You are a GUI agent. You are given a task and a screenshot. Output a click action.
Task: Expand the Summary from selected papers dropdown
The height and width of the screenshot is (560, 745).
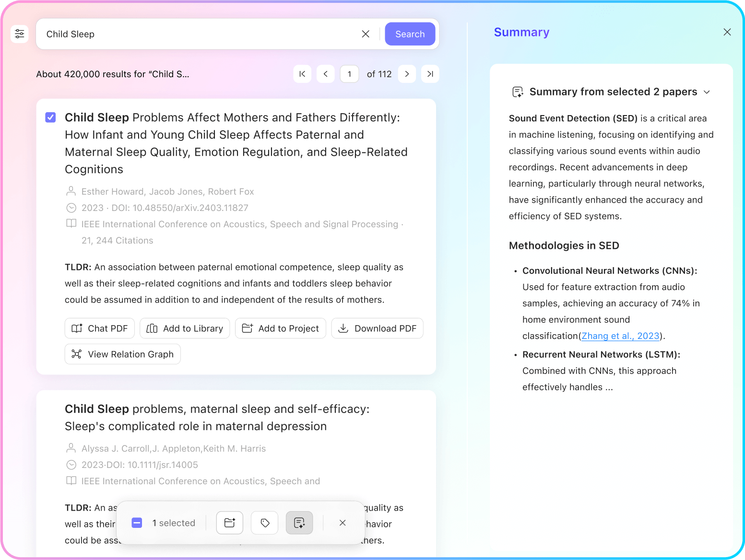(x=707, y=92)
